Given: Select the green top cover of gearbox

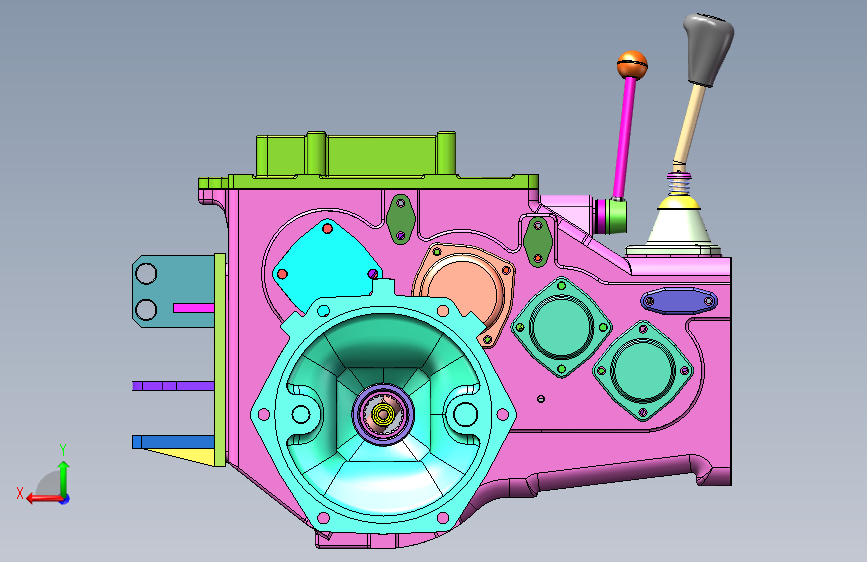Looking at the screenshot, I should point(368,160).
